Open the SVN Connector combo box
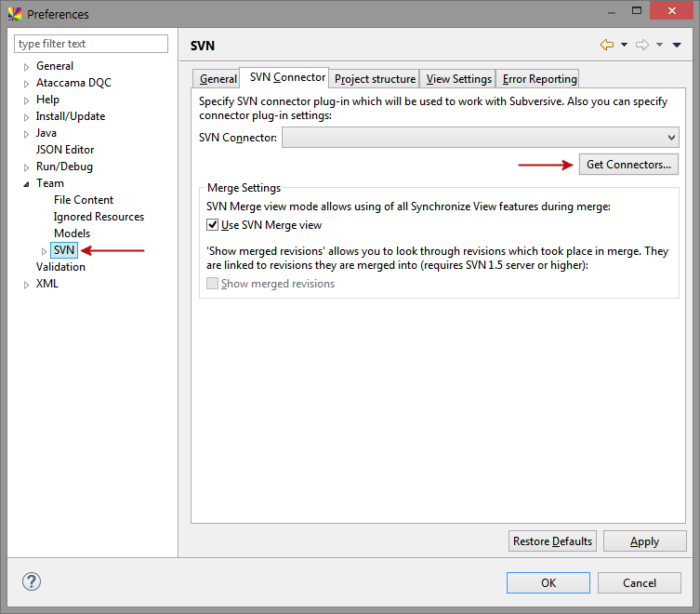Screen dimensions: 700x614 (481, 138)
